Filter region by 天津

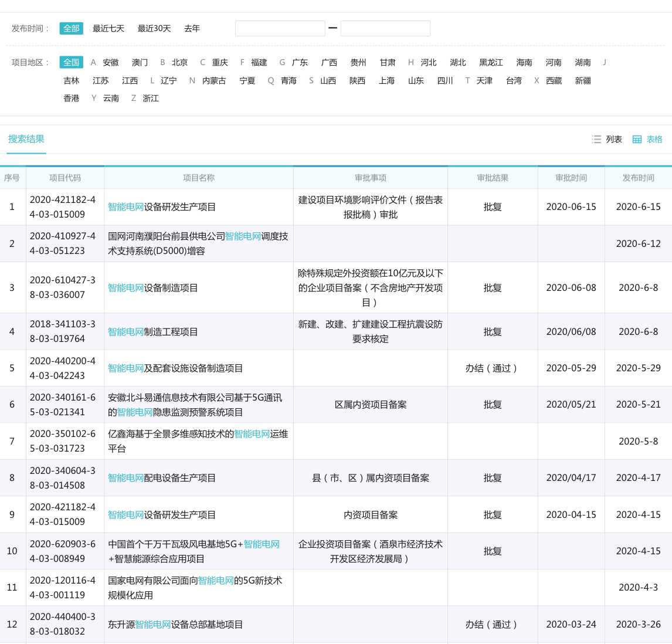[484, 80]
